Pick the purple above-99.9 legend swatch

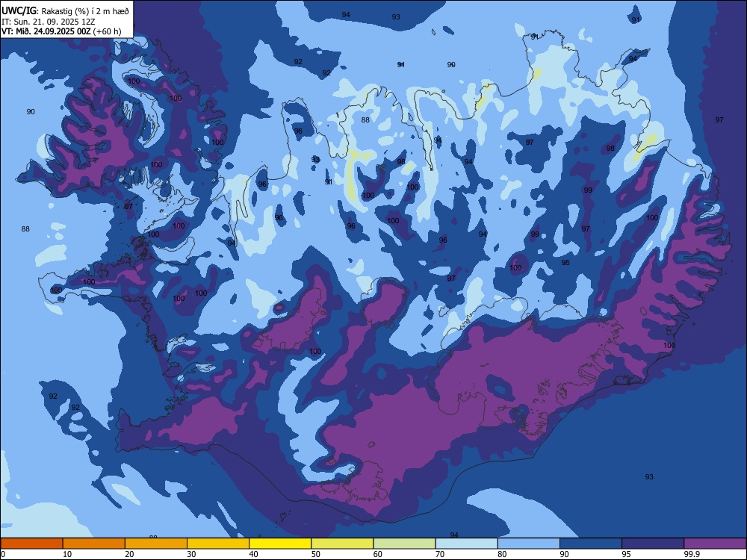(715, 544)
